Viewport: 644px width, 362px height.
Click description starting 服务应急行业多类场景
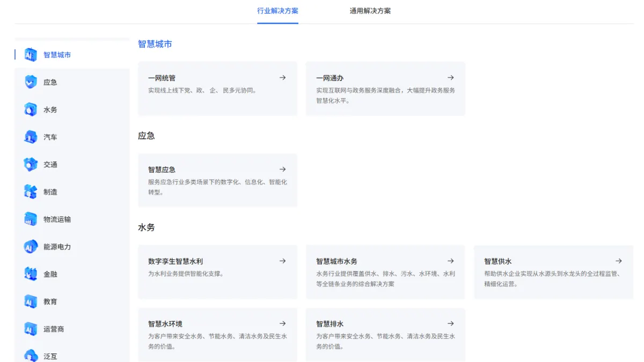click(217, 187)
